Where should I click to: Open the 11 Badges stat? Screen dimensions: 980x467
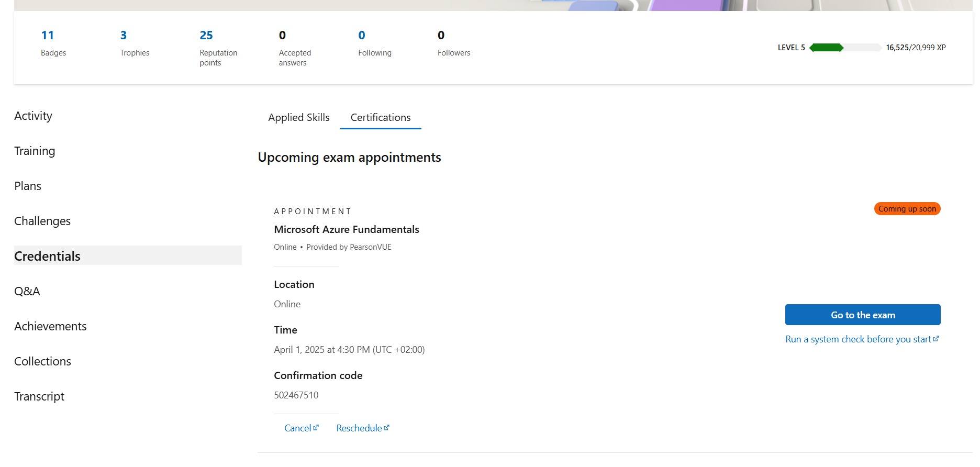pos(53,43)
